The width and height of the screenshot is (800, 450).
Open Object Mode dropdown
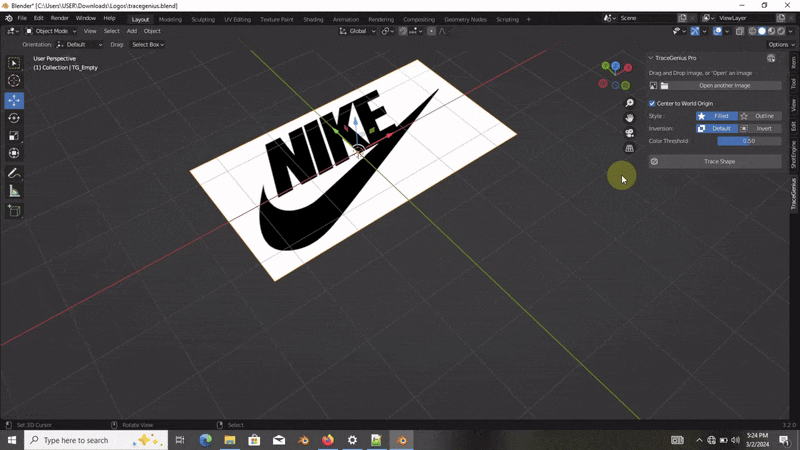[51, 31]
